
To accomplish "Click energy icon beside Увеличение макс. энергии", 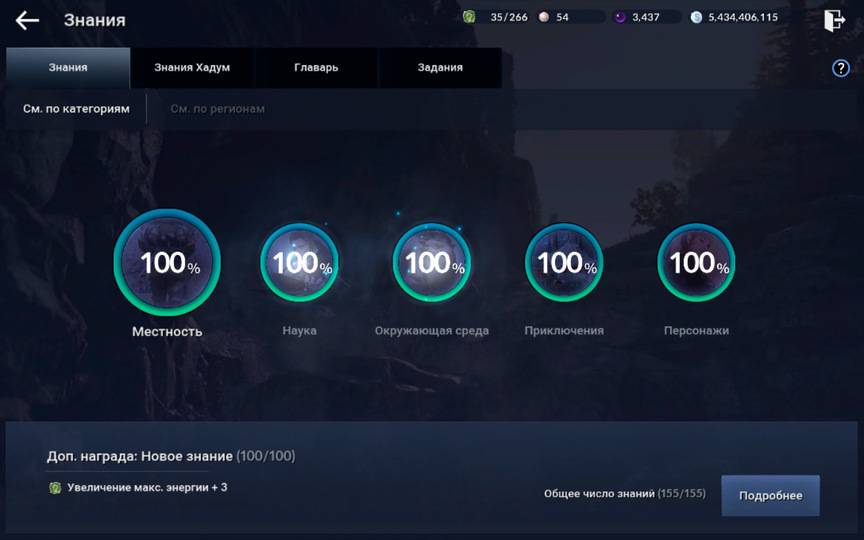I will click(x=55, y=488).
